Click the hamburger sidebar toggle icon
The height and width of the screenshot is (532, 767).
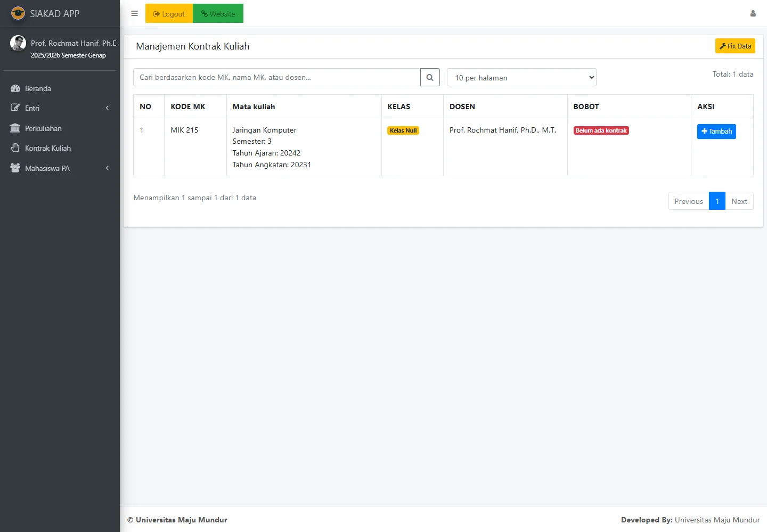coord(134,13)
